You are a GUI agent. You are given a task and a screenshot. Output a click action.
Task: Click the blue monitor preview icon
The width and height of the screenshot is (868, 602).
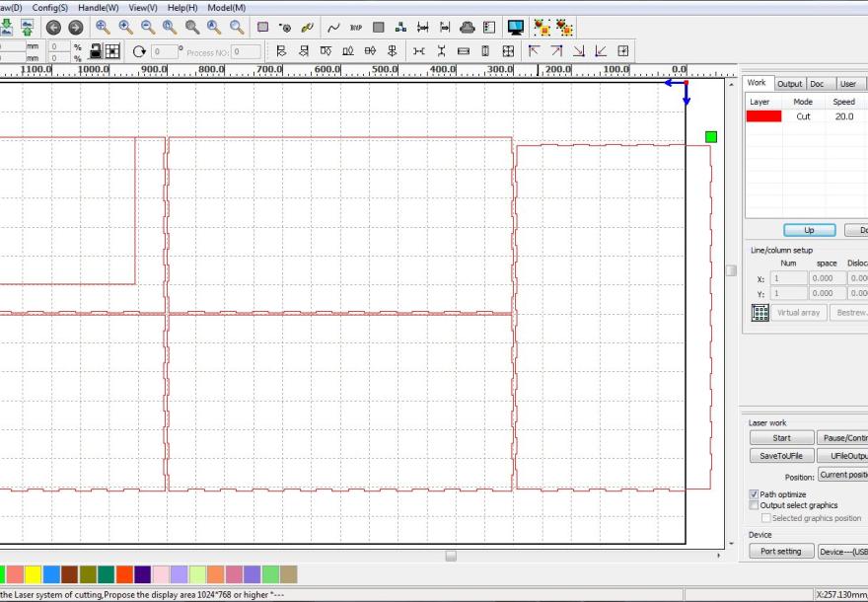pyautogui.click(x=516, y=27)
